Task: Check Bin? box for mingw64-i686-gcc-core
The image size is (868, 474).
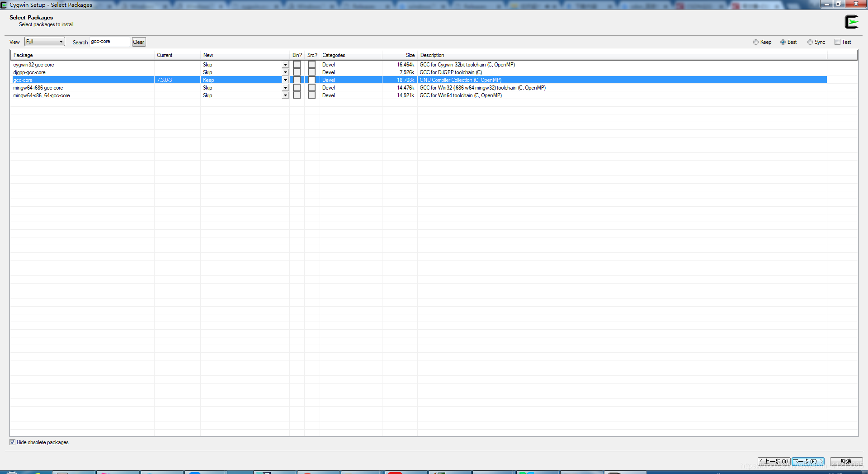Action: coord(297,88)
